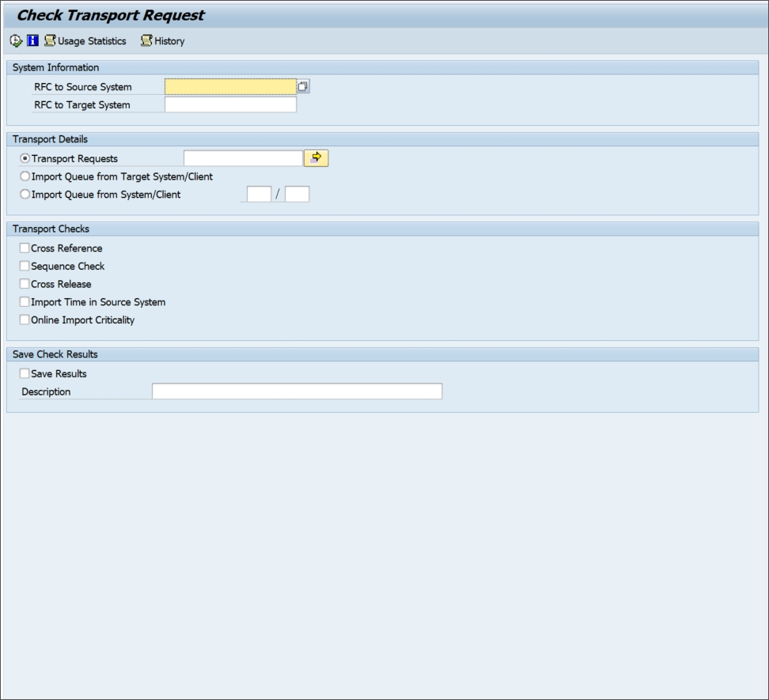Click the System Information section header
Viewport: 769px width, 700px height.
tap(383, 68)
